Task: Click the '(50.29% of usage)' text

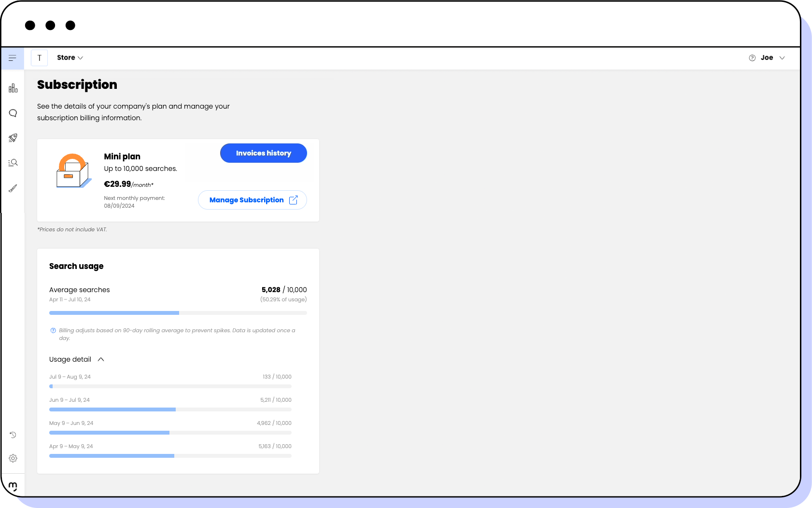Action: coord(283,299)
